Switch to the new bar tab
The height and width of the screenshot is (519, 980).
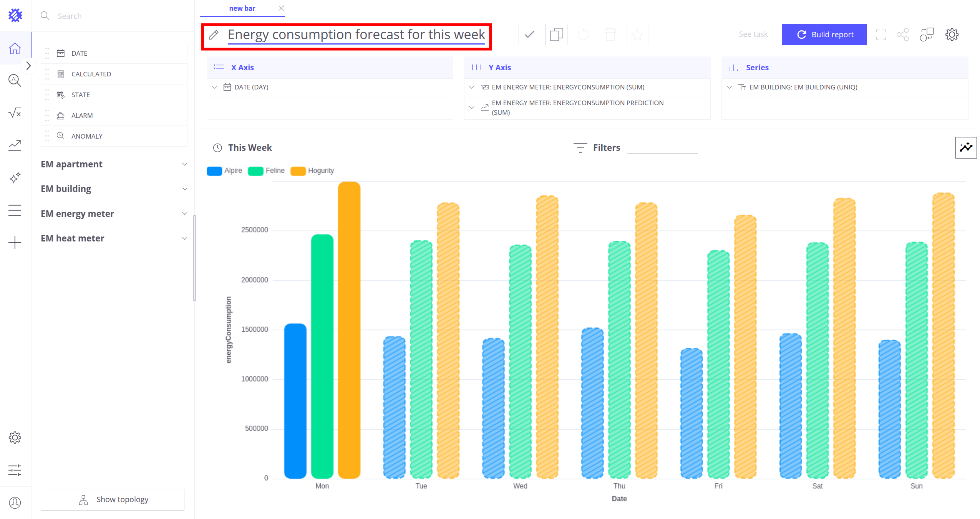[242, 8]
